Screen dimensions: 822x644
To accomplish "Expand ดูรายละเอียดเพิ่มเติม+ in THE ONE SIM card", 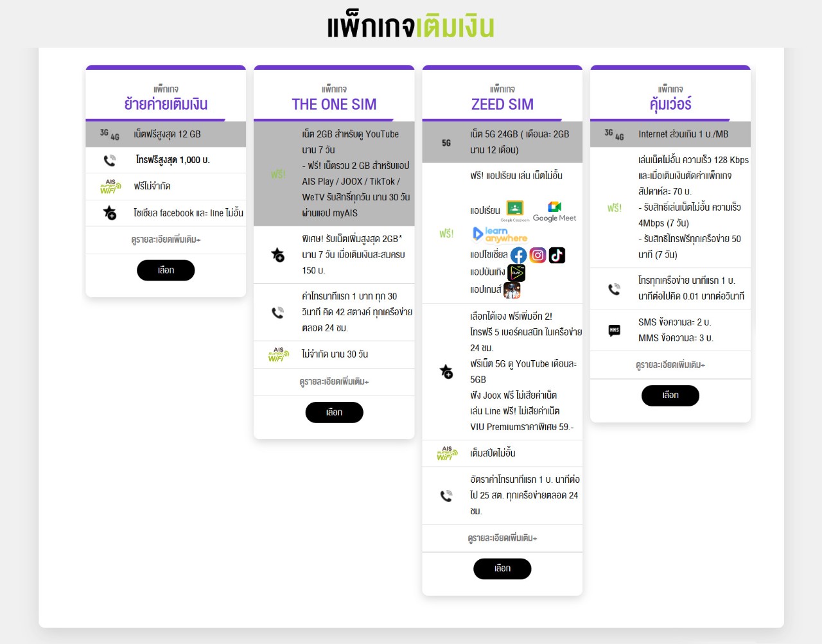I will (334, 381).
